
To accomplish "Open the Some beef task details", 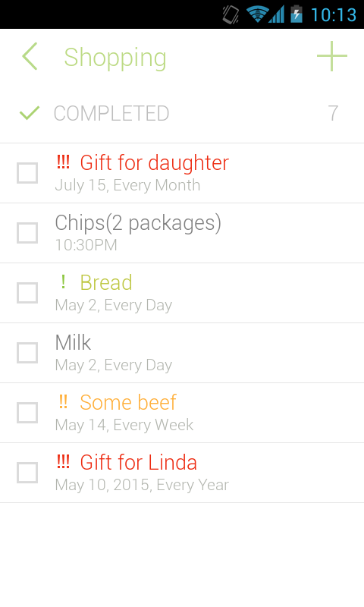I will (x=182, y=413).
